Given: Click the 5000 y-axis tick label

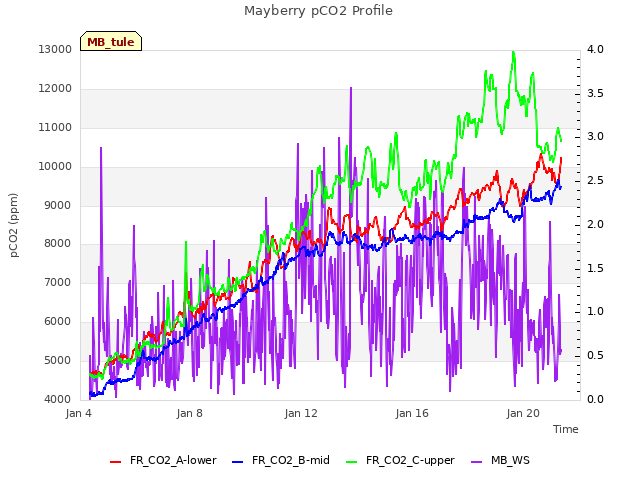Looking at the screenshot, I should click(58, 360).
